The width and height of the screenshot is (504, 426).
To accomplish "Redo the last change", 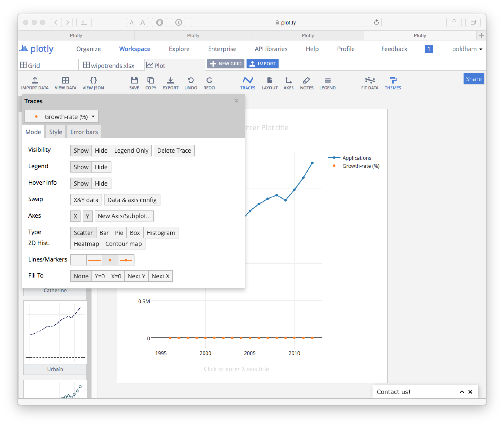I will 209,83.
